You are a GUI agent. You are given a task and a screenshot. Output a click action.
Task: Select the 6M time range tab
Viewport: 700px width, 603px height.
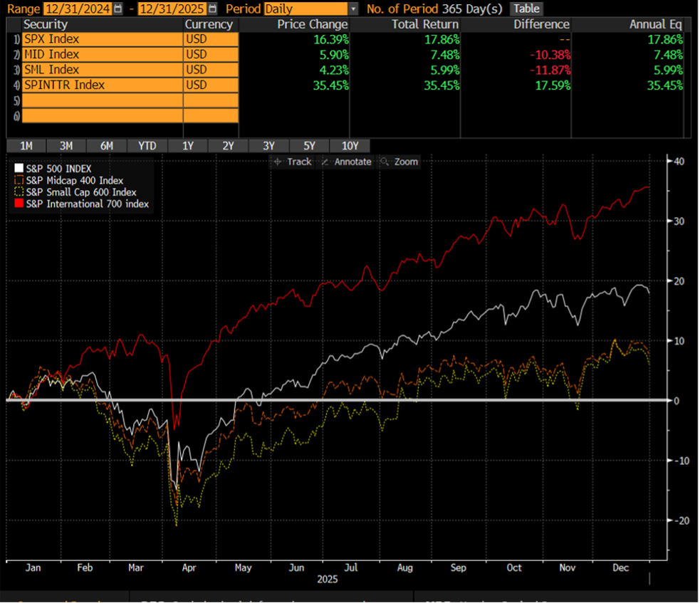tap(107, 146)
